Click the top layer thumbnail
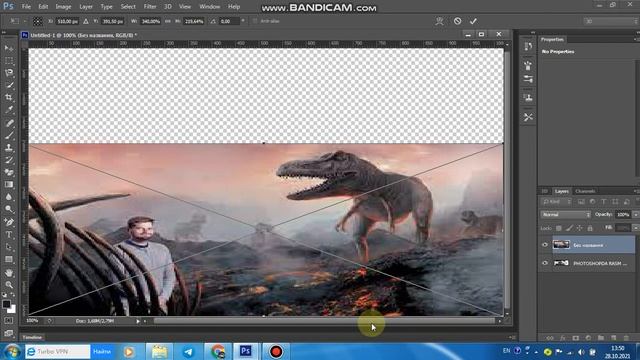Screen dimensions: 640x360 pos(561,245)
